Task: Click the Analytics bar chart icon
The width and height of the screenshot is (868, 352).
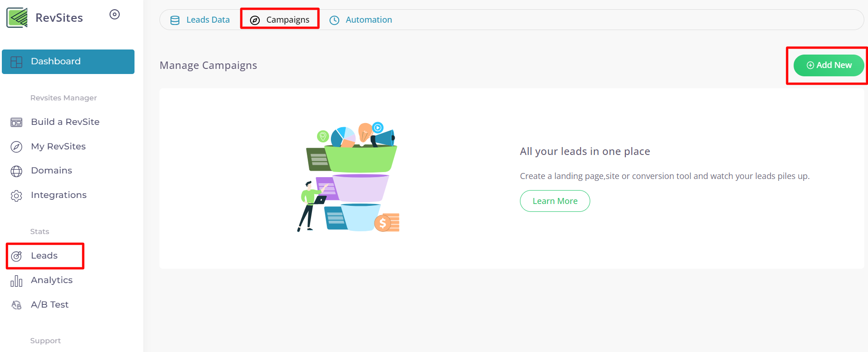Action: pyautogui.click(x=17, y=281)
